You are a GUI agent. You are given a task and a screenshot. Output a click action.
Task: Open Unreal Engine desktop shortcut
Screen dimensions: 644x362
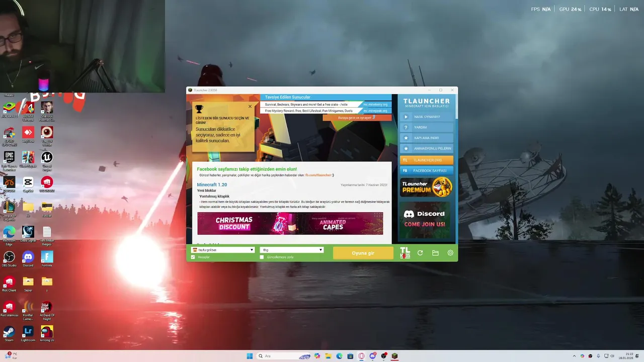[47, 161]
